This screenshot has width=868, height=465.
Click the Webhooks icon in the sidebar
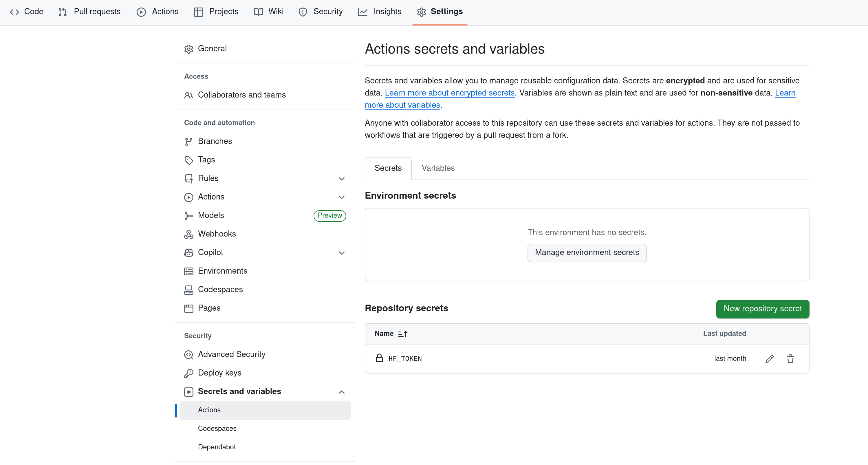(189, 234)
